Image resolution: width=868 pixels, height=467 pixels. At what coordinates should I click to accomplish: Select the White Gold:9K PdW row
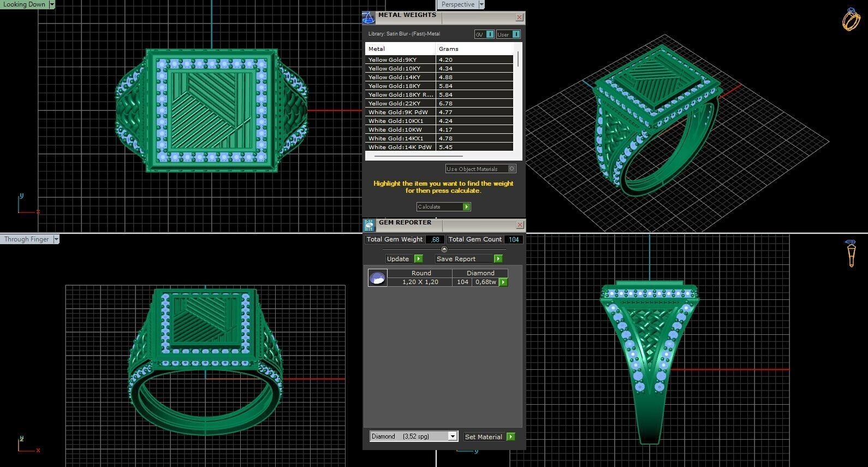click(x=439, y=112)
